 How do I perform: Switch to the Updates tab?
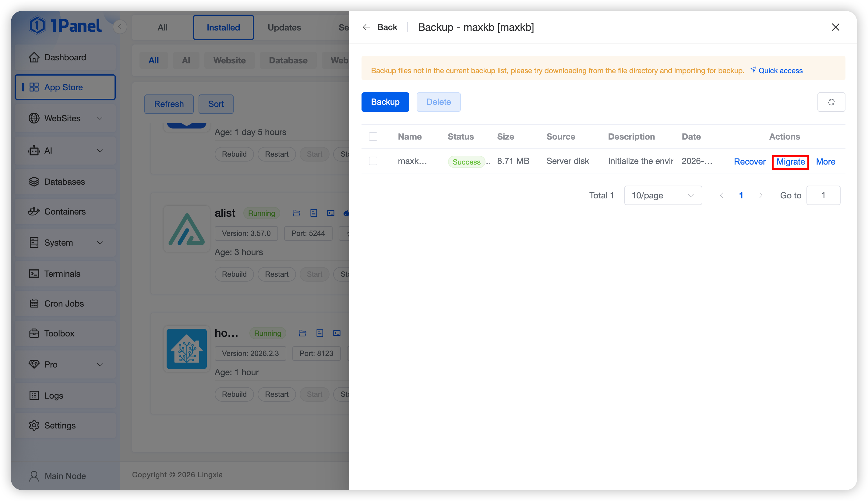pyautogui.click(x=284, y=27)
